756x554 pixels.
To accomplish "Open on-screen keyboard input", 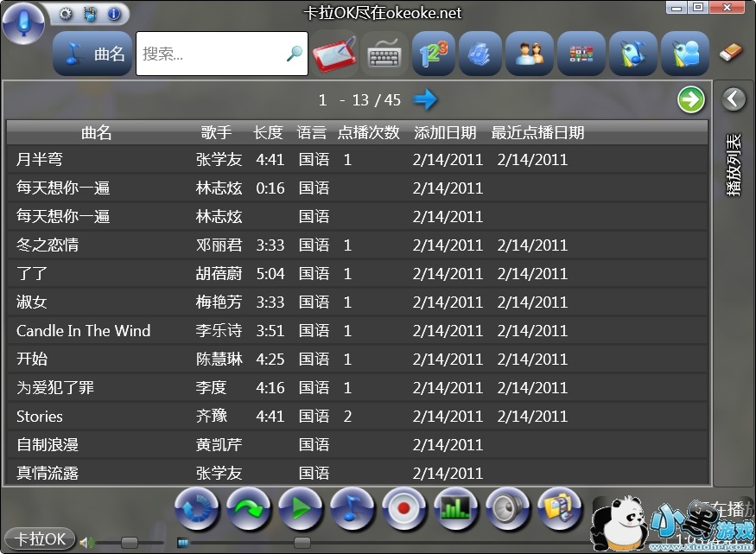I will click(x=384, y=54).
